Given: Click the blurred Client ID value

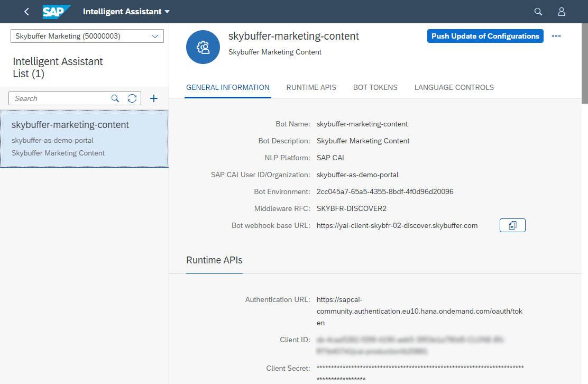Looking at the screenshot, I should click(x=410, y=345).
